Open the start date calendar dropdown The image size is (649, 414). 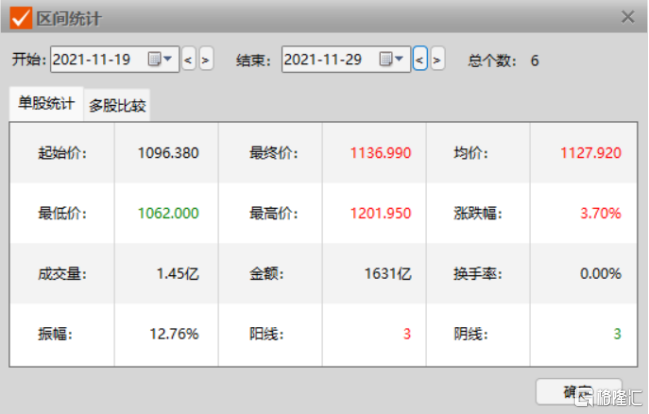[x=161, y=60]
